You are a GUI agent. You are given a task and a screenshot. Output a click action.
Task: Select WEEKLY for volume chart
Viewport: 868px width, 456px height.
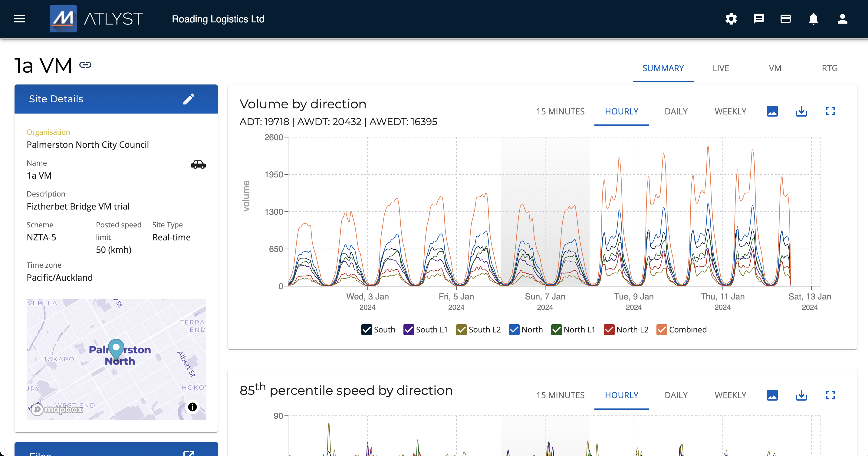[x=730, y=111]
